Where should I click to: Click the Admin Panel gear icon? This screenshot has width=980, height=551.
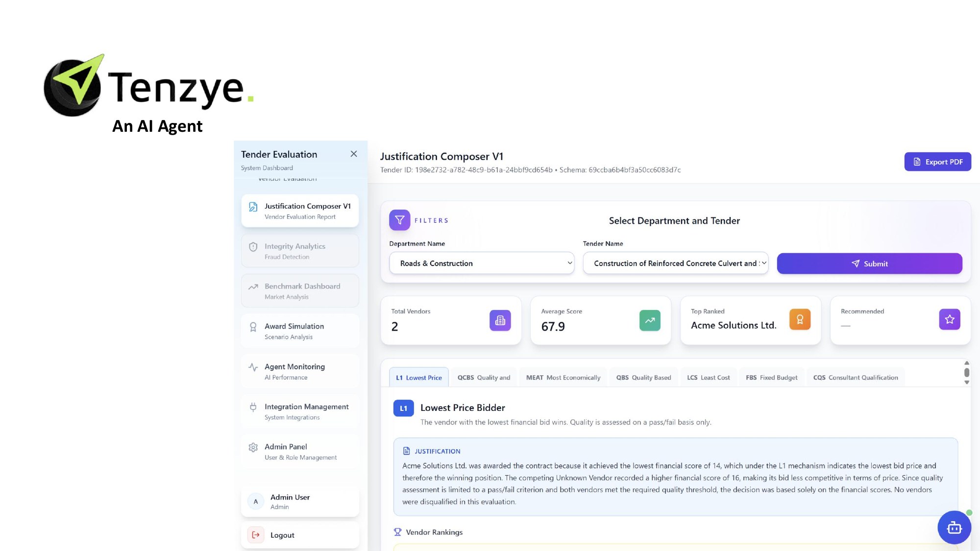tap(253, 447)
